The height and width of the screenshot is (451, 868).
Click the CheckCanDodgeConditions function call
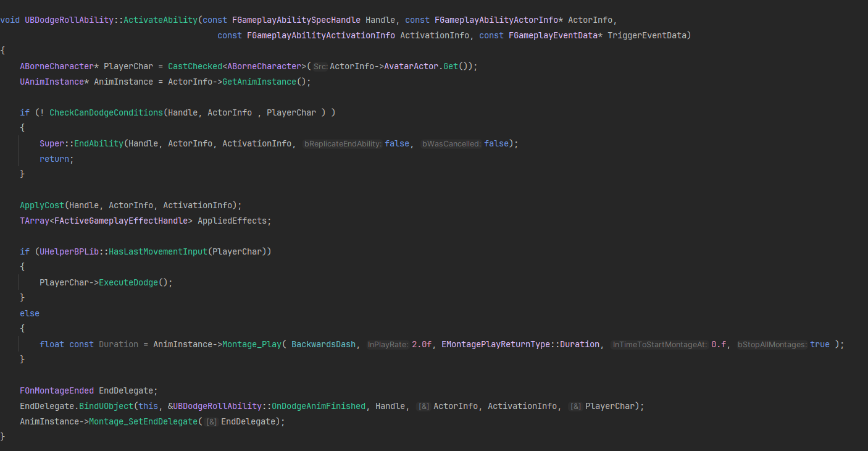106,112
